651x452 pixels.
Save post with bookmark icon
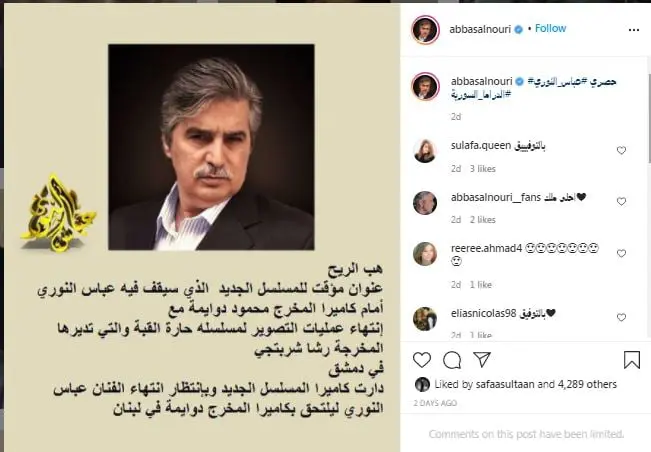631,359
